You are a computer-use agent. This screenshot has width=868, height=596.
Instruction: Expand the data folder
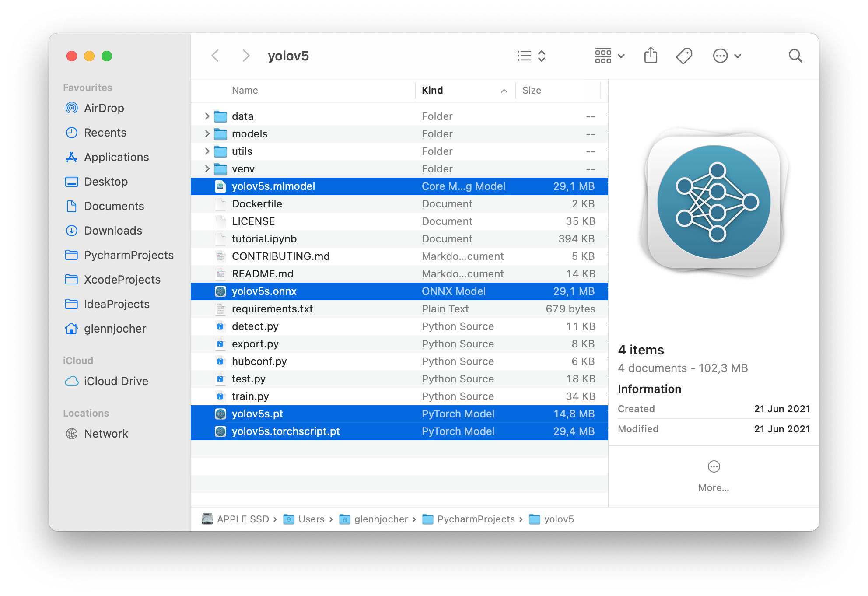(206, 116)
